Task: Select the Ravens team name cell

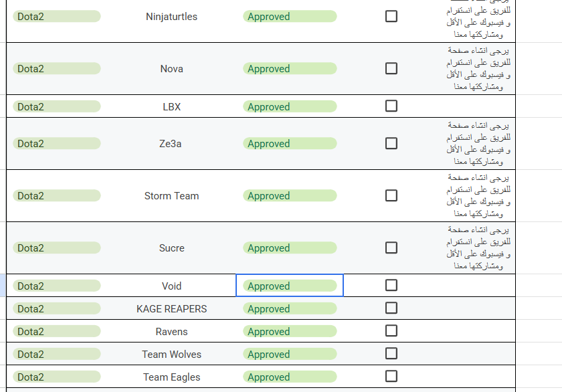Action: point(171,332)
